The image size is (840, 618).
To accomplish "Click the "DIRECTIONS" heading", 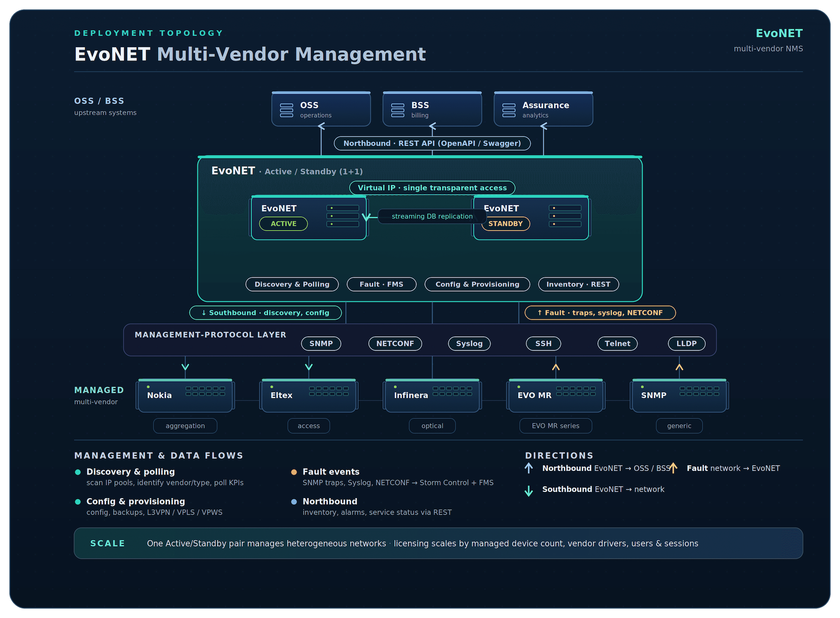I will 560,456.
